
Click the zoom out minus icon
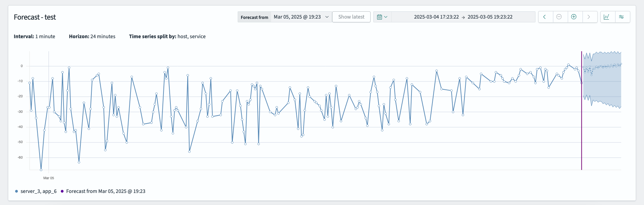click(x=559, y=17)
